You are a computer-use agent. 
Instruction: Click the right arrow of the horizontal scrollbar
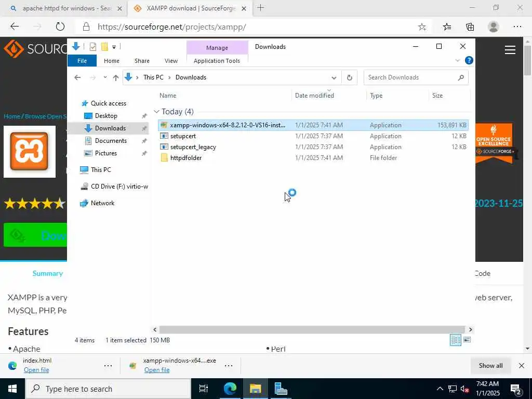pos(470,329)
